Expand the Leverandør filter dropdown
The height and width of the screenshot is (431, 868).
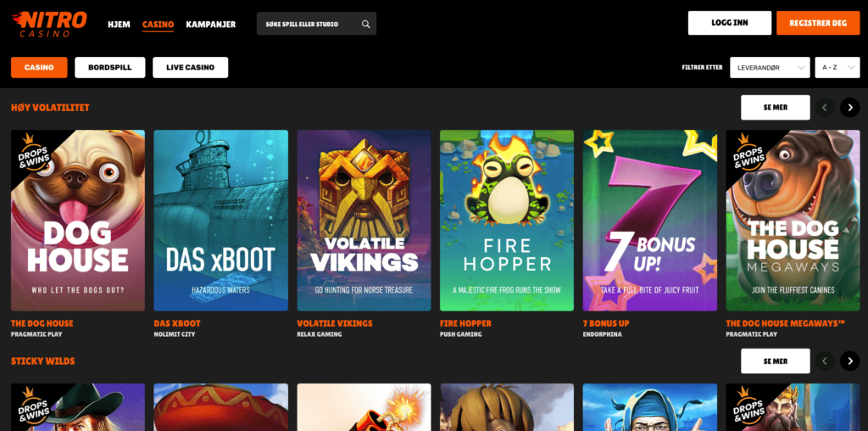[x=770, y=68]
